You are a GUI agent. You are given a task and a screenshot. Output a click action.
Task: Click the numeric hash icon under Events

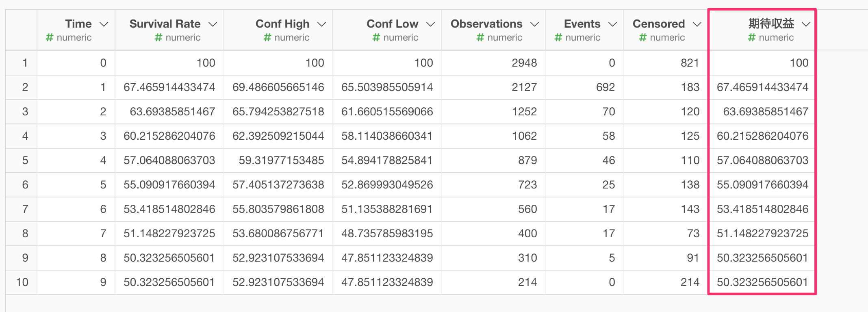558,38
